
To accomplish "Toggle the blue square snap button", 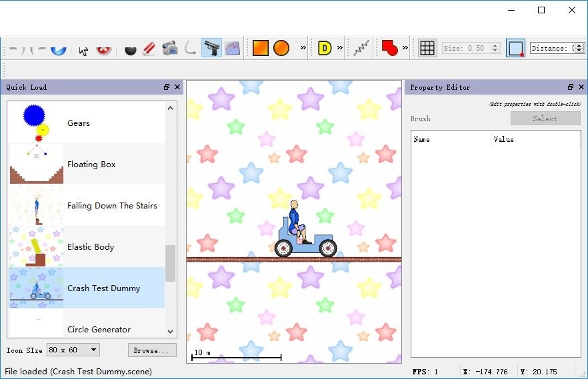I will pos(515,48).
